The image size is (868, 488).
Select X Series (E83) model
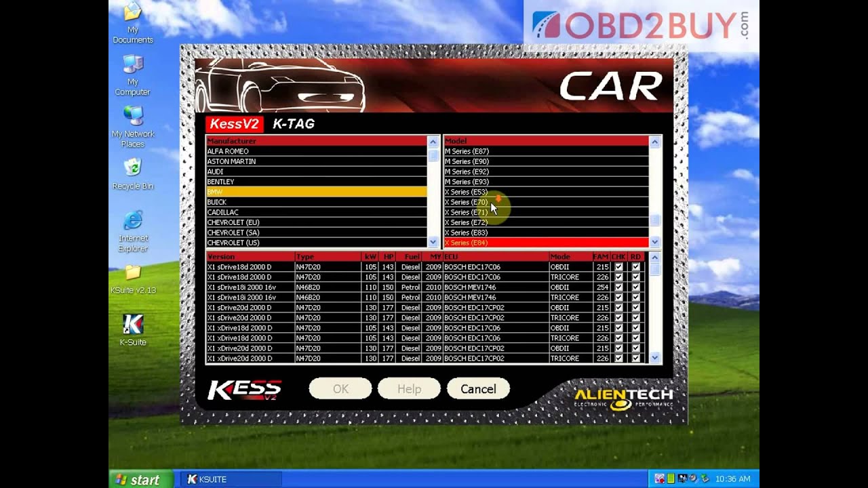click(546, 232)
